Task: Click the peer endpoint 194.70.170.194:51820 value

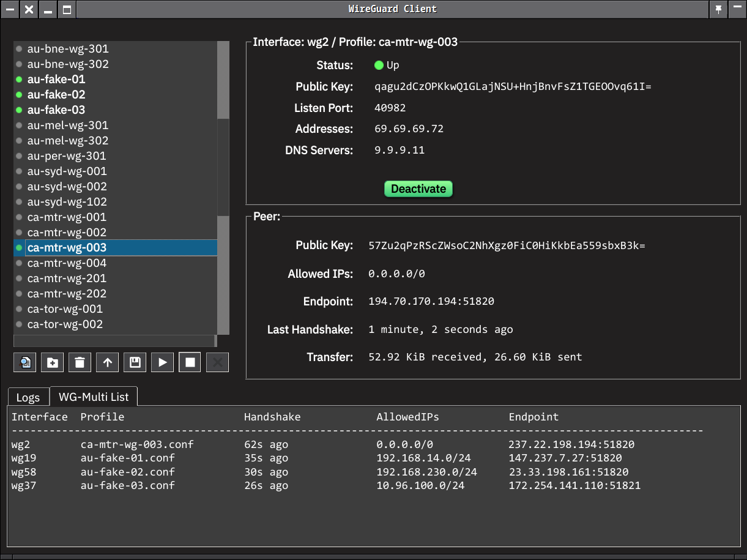Action: [431, 301]
